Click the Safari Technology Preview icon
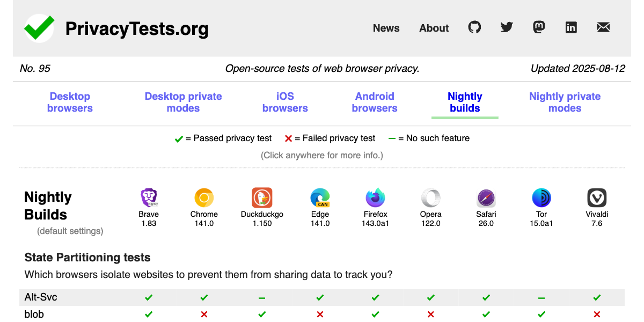The height and width of the screenshot is (322, 644). 486,198
